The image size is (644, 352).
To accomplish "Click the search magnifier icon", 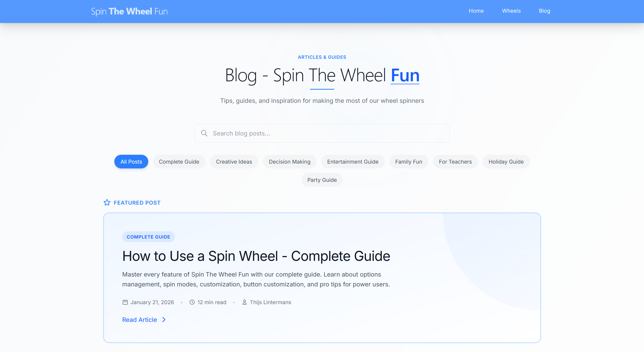I will click(x=204, y=133).
